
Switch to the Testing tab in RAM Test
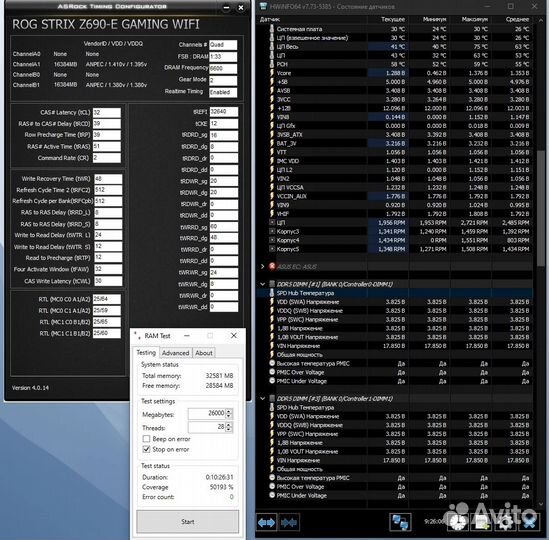[x=146, y=353]
